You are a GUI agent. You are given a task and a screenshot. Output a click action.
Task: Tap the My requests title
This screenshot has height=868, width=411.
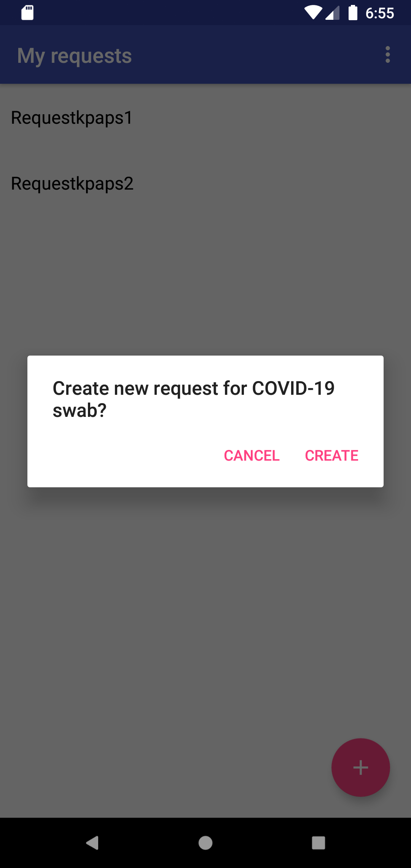75,56
